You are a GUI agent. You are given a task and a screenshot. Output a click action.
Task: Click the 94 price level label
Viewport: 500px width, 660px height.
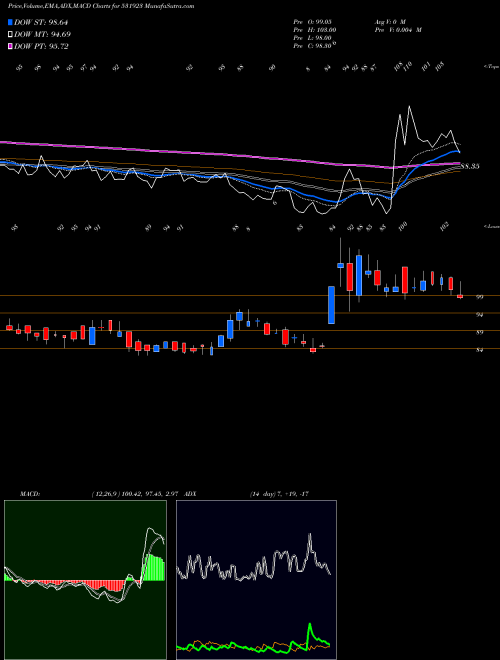[479, 314]
